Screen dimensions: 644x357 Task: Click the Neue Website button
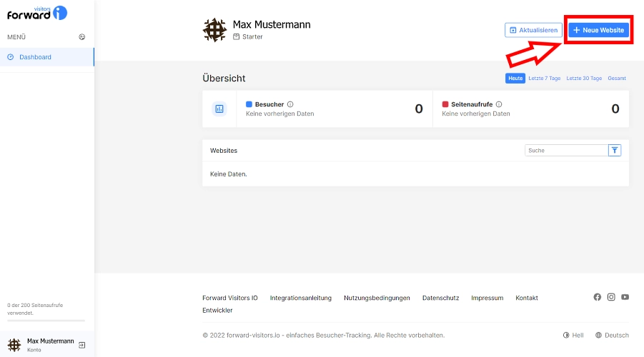(598, 30)
